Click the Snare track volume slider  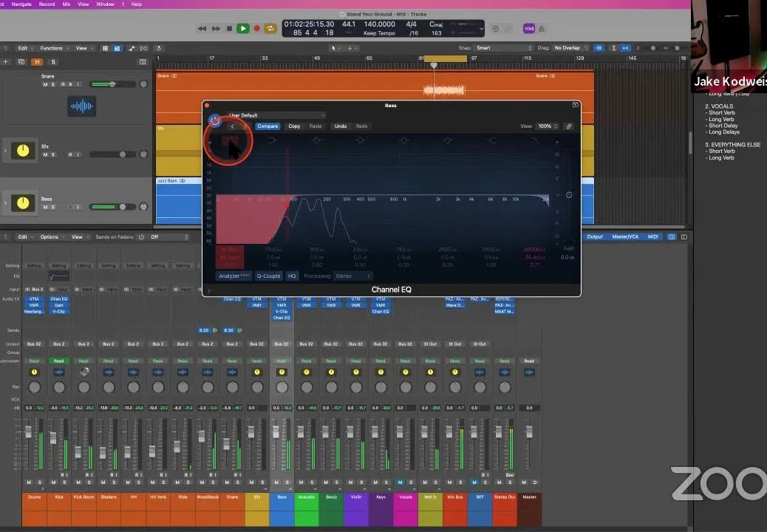[x=112, y=84]
